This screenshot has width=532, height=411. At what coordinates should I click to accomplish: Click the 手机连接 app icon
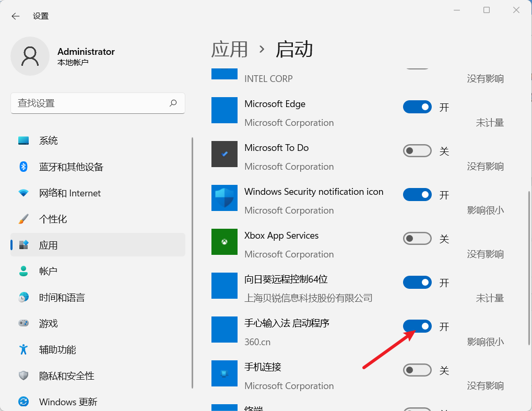[224, 373]
